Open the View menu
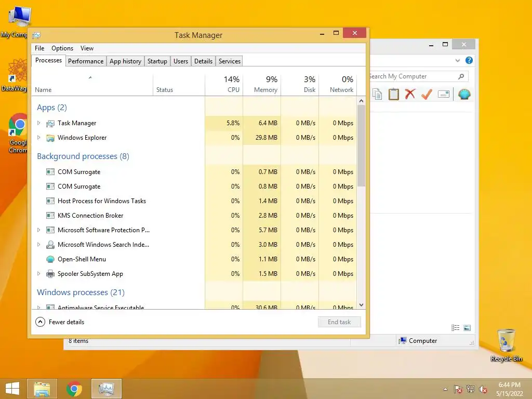Image resolution: width=532 pixels, height=399 pixels. click(87, 48)
